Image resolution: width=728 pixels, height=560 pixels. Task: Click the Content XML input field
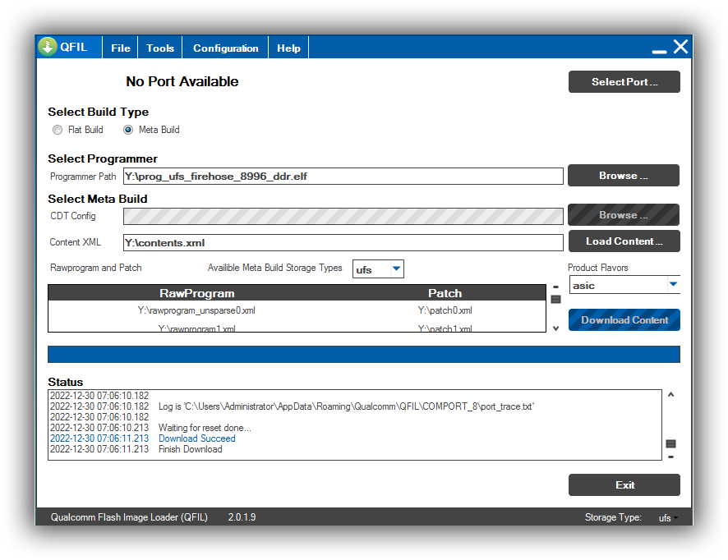tap(343, 243)
